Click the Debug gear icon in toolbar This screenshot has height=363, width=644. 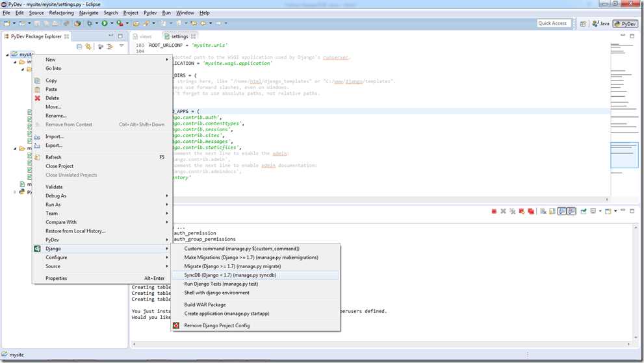coord(90,23)
